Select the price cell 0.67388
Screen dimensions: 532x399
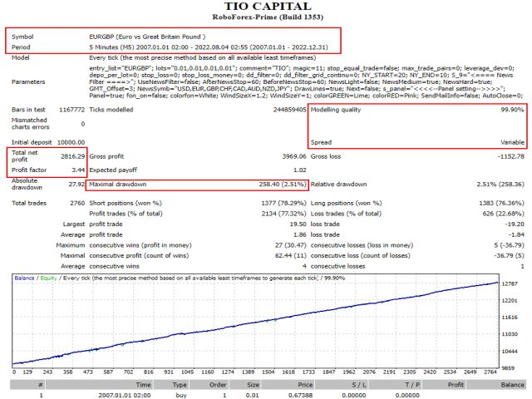[x=301, y=396]
